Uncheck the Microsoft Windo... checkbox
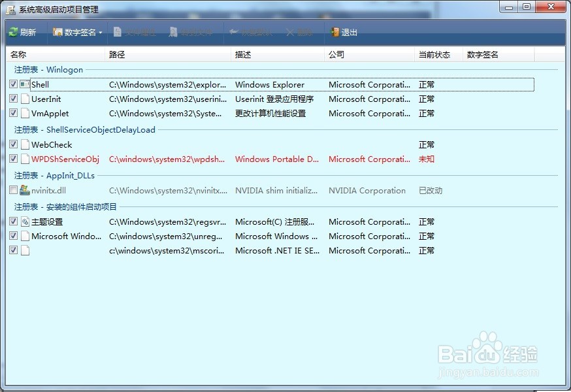Image resolution: width=571 pixels, height=392 pixels. point(14,236)
